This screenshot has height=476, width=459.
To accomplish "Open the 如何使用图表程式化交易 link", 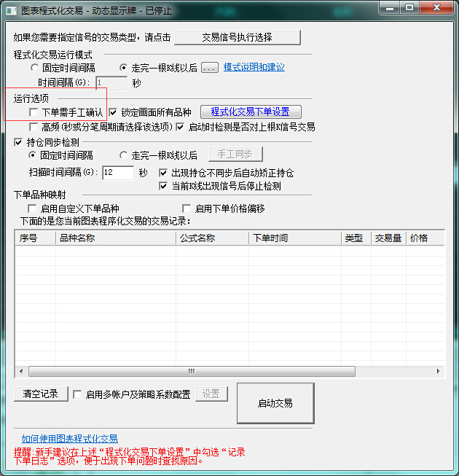I will 69,438.
